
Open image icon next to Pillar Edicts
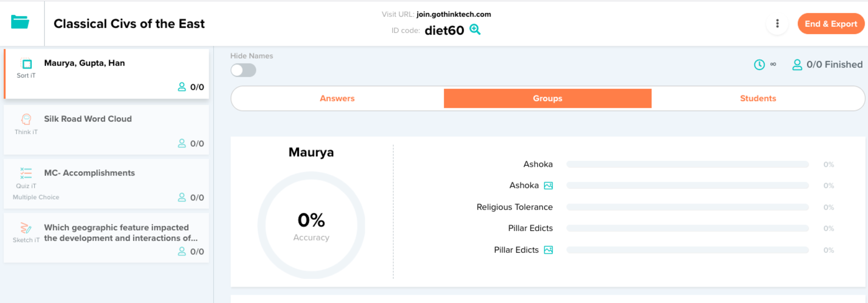548,250
